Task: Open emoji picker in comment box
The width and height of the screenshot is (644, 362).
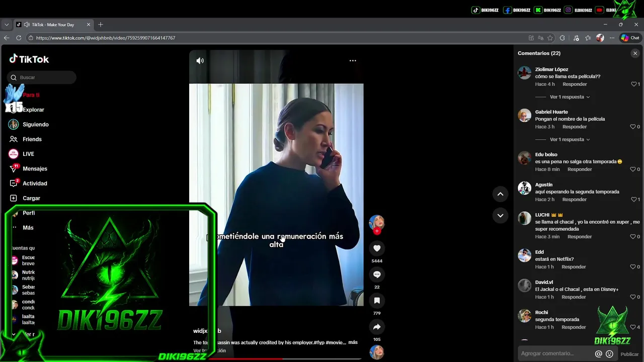Action: [x=609, y=354]
